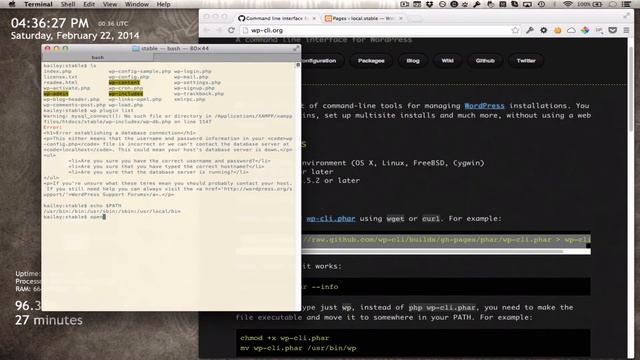Open the Dropbox menu bar icon

point(429,4)
